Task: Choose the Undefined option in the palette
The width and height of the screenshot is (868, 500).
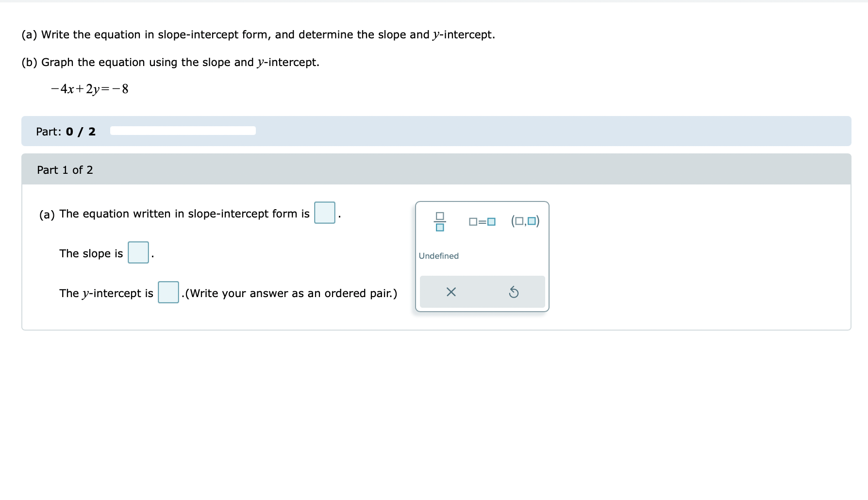Action: [439, 256]
